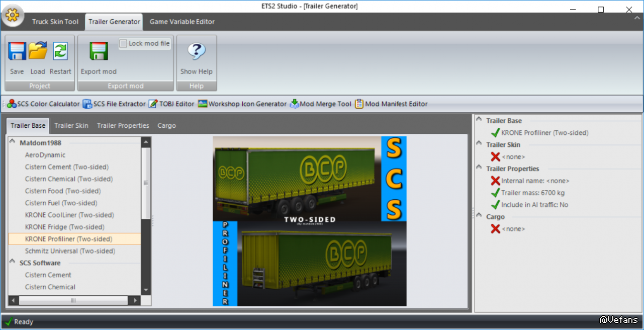Maximize the ETS2 Studio window
The image size is (644, 330).
[601, 9]
